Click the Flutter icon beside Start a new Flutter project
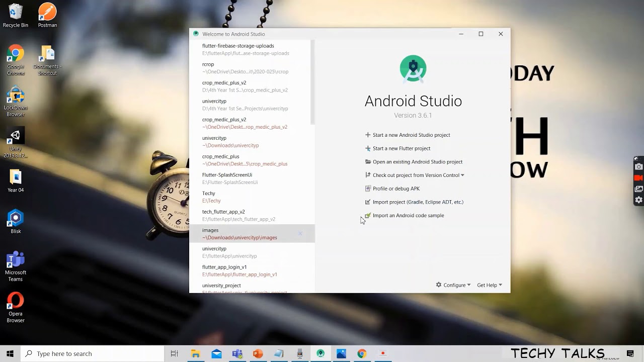 tap(368, 148)
